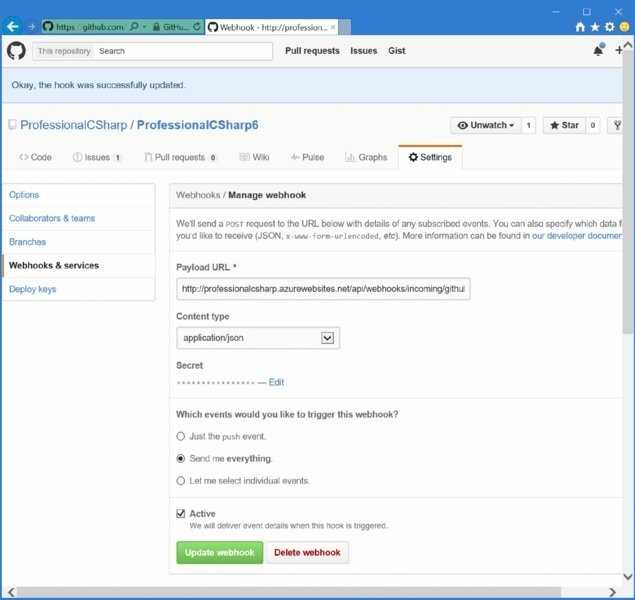Open the Code tab
The height and width of the screenshot is (600, 635).
[x=35, y=157]
